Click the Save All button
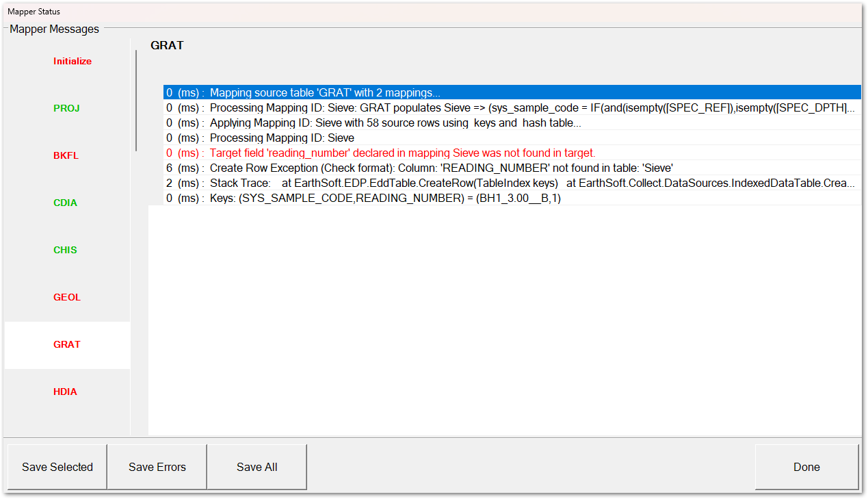Screen dimensions: 868x499 (257, 467)
